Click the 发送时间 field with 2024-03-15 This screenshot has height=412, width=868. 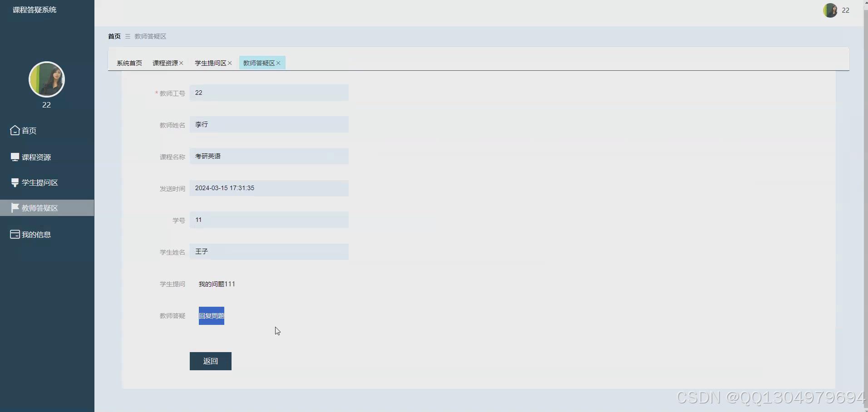[x=269, y=188]
